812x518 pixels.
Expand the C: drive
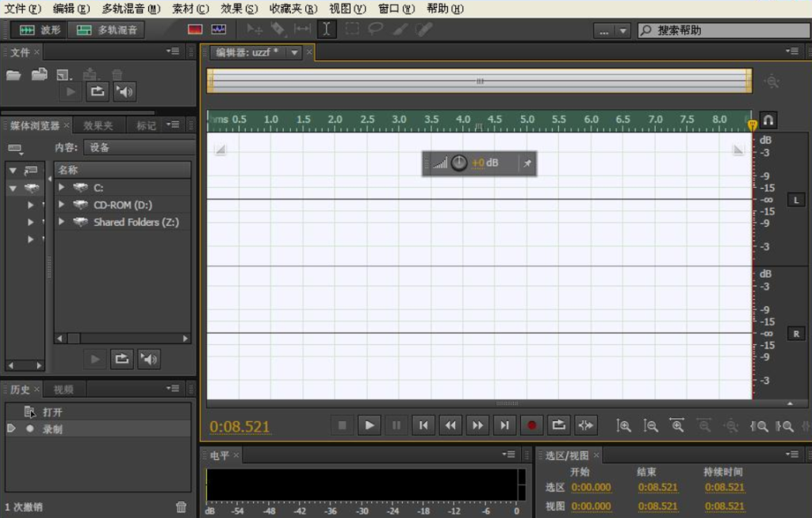(x=62, y=187)
